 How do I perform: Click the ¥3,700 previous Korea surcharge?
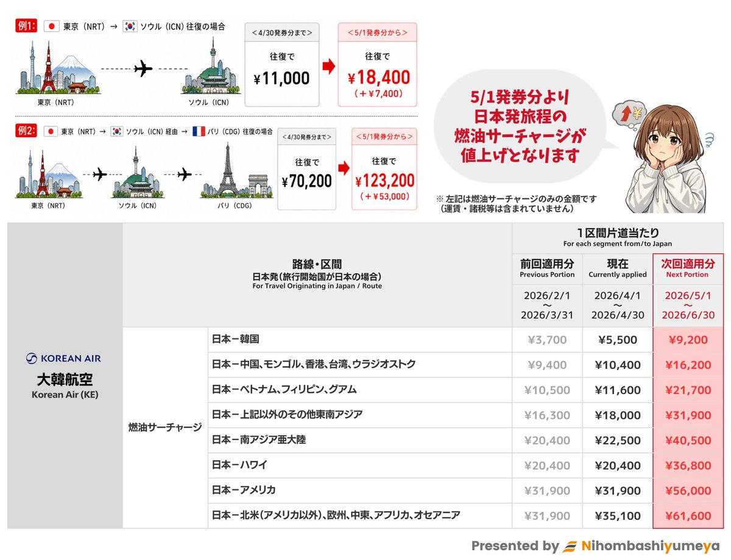click(x=548, y=340)
